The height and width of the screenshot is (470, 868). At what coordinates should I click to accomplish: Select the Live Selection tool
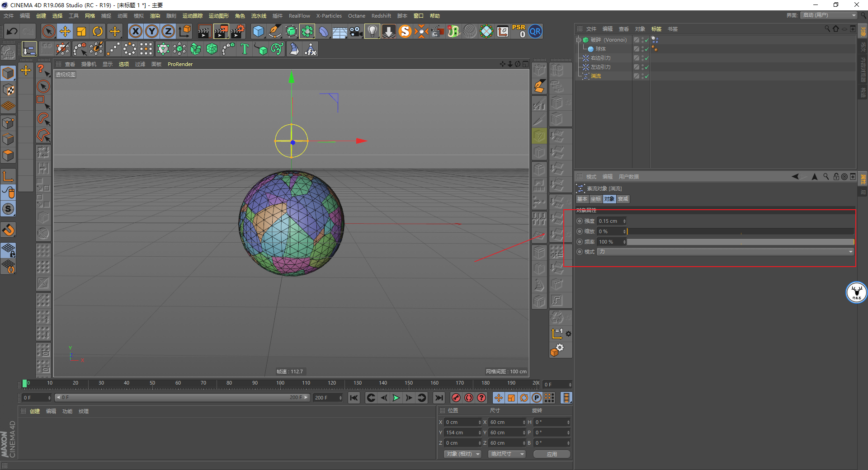(x=48, y=31)
